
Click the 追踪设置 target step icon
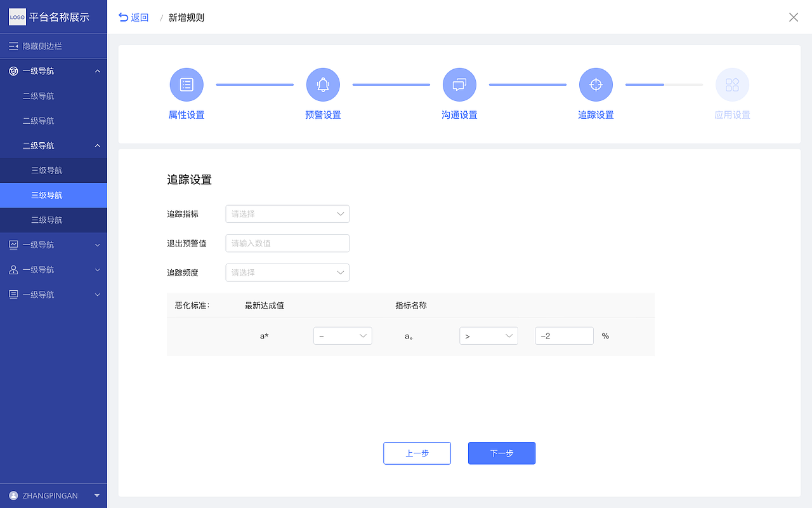596,84
